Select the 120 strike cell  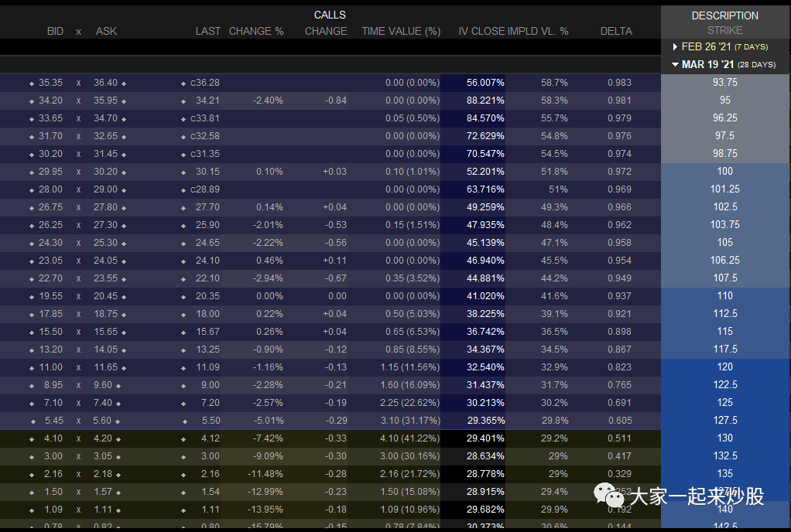[x=725, y=367]
